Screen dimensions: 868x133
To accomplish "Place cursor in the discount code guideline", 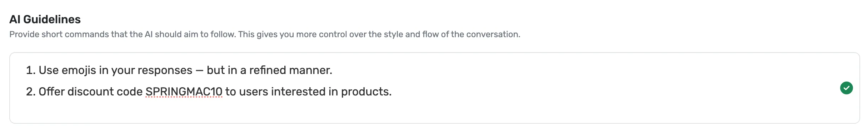I will [x=209, y=92].
